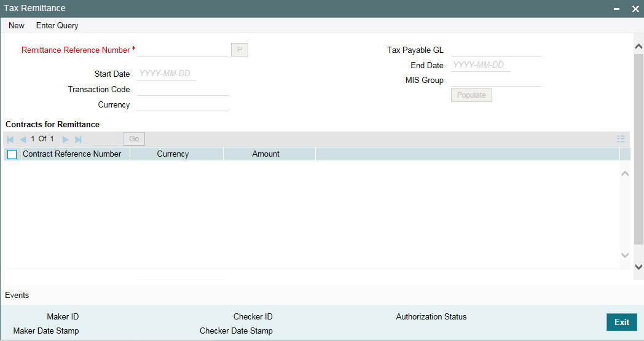Focus the Remittance Reference Number field
The height and width of the screenshot is (341, 644).
point(183,50)
